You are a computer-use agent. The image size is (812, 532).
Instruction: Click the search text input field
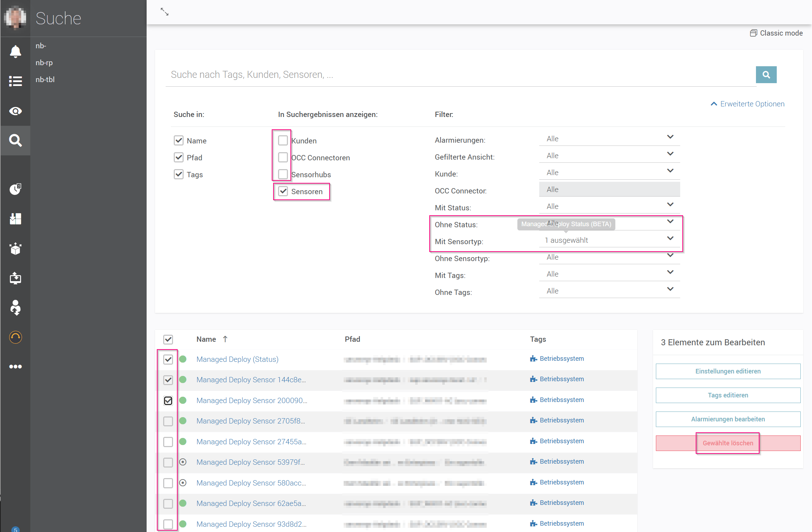point(458,75)
